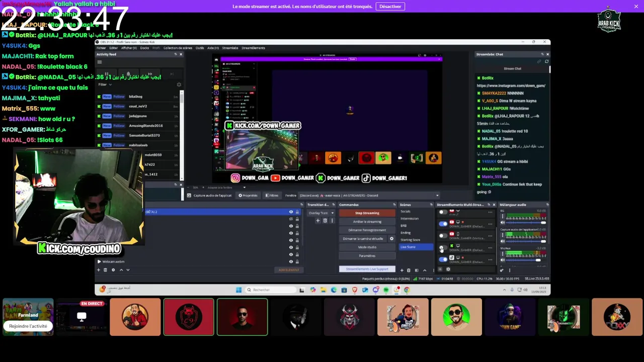Open TikTok DOWN_GAMER three-dots options

(x=490, y=259)
